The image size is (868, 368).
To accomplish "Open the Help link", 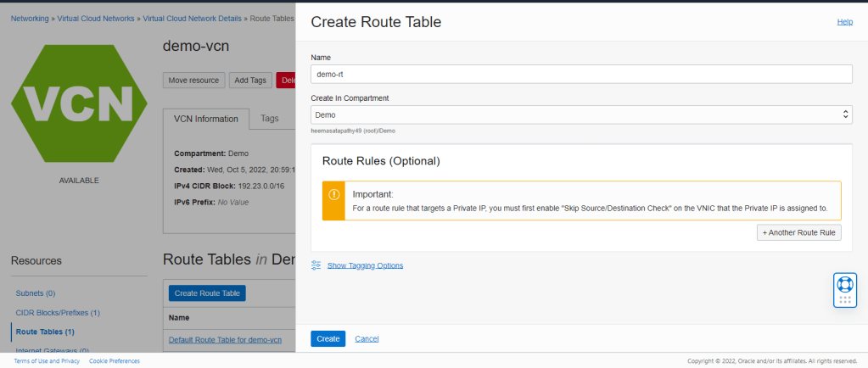I will click(844, 21).
